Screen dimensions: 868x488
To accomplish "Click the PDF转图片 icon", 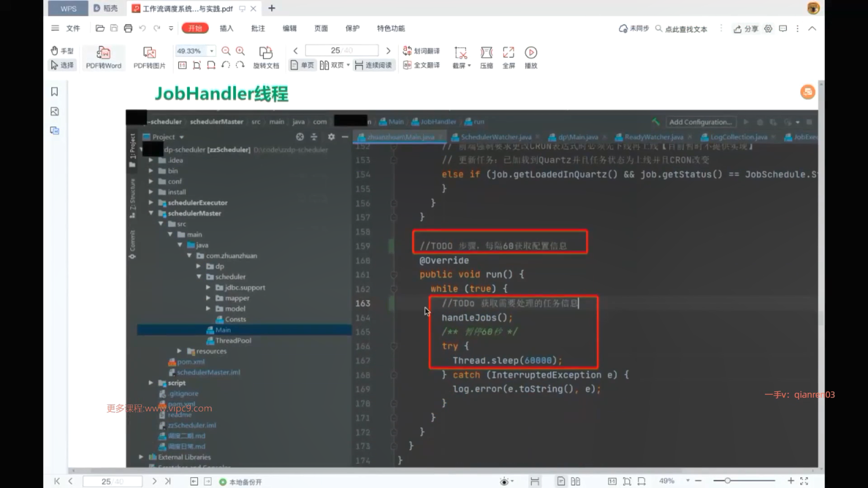I will (x=149, y=53).
